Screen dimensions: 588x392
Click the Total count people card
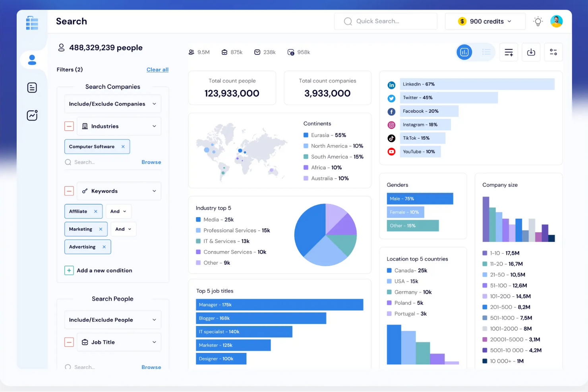(232, 88)
